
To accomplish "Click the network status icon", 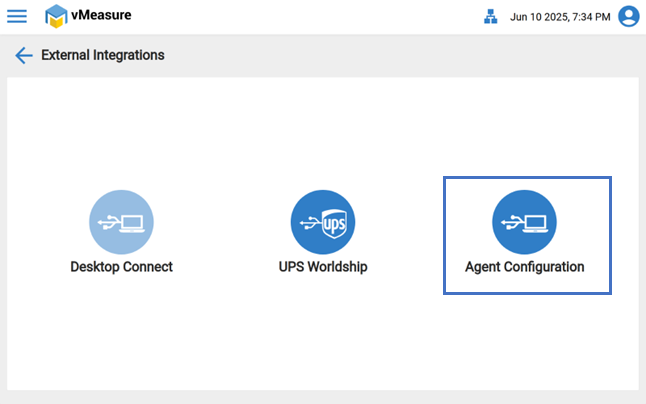I will (490, 17).
